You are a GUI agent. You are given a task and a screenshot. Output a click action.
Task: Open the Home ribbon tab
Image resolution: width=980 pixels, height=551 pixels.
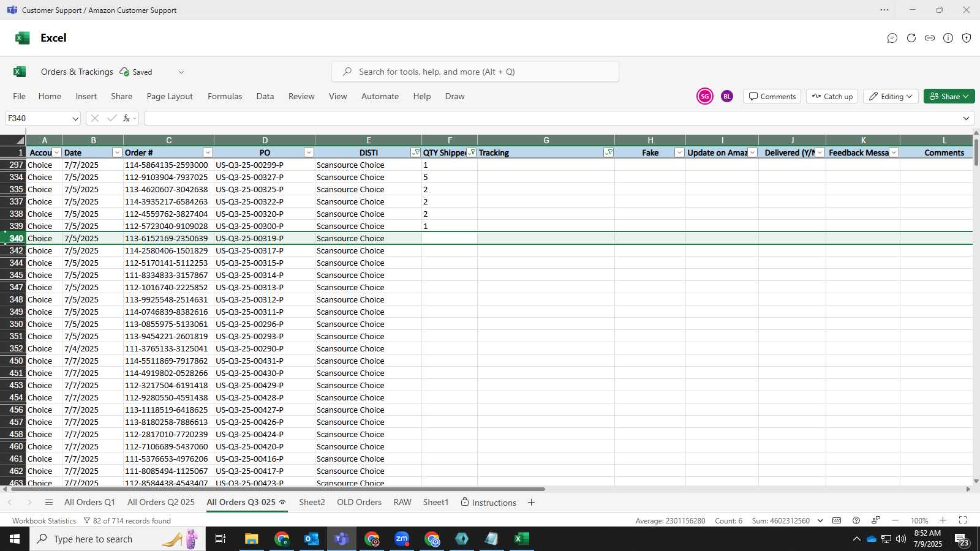[x=50, y=96]
